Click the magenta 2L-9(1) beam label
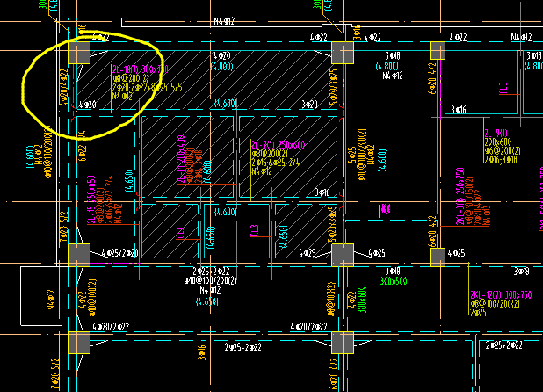The height and width of the screenshot is (392, 543). click(496, 134)
